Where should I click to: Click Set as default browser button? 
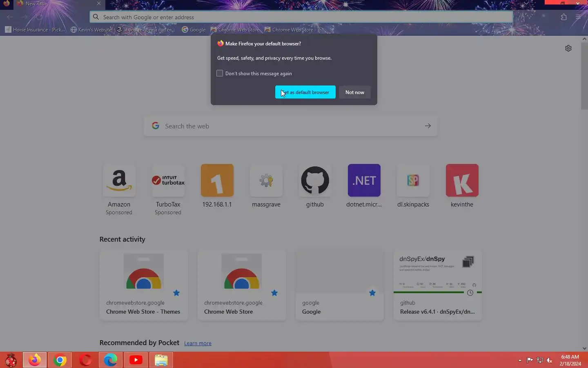click(x=305, y=92)
